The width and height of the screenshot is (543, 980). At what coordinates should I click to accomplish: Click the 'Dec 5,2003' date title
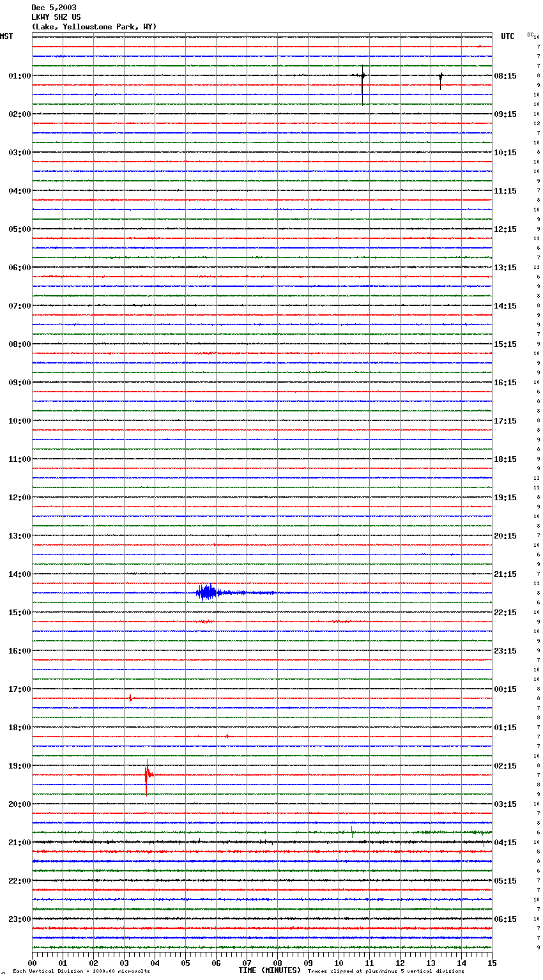tap(54, 8)
